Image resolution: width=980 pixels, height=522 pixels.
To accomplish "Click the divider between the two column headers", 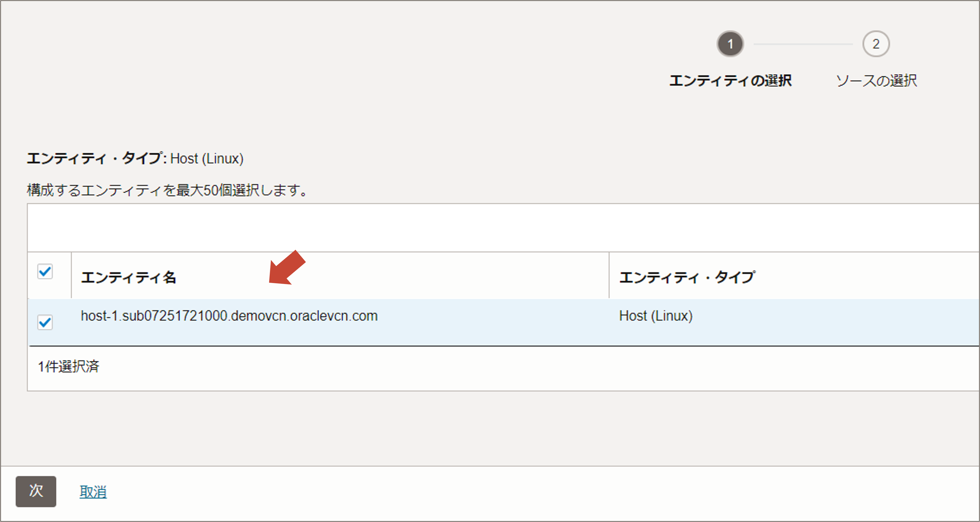I will click(609, 275).
